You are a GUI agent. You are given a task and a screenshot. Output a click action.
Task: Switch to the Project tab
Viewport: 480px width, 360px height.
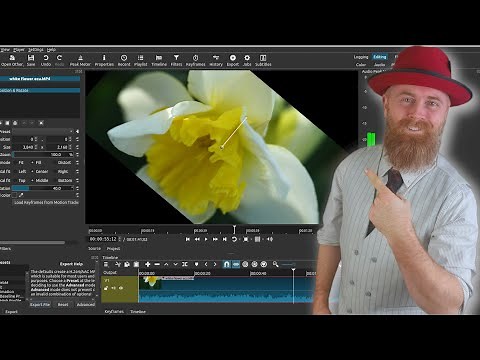coord(113,249)
